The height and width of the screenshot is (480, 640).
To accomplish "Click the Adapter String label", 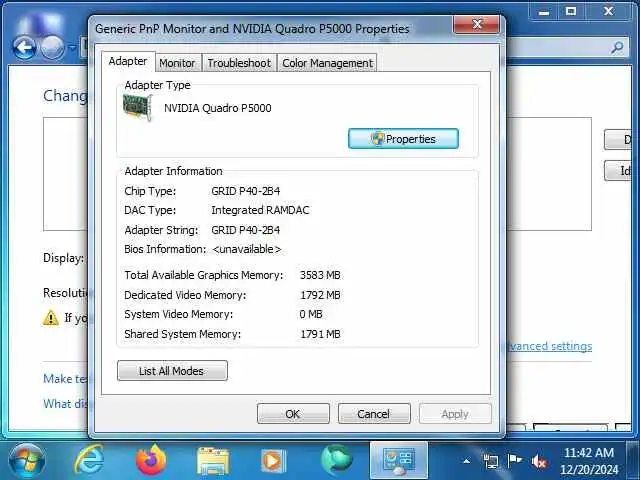I will pyautogui.click(x=161, y=230).
